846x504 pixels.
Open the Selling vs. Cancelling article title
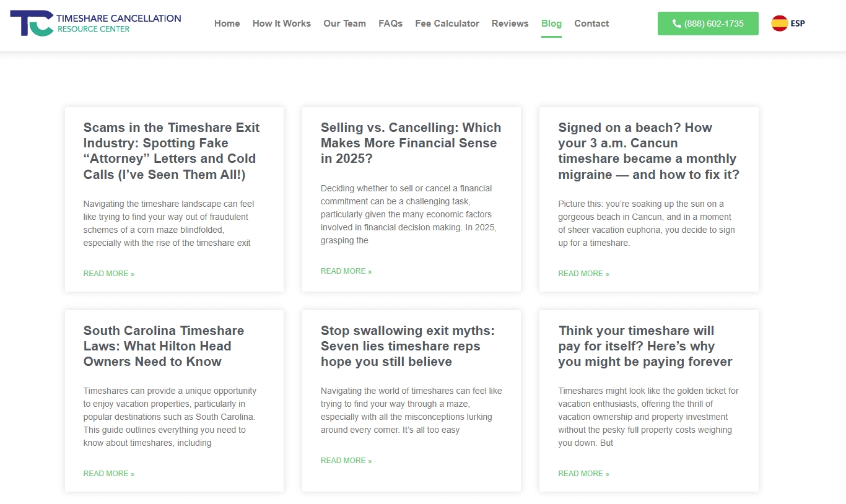[x=411, y=143]
